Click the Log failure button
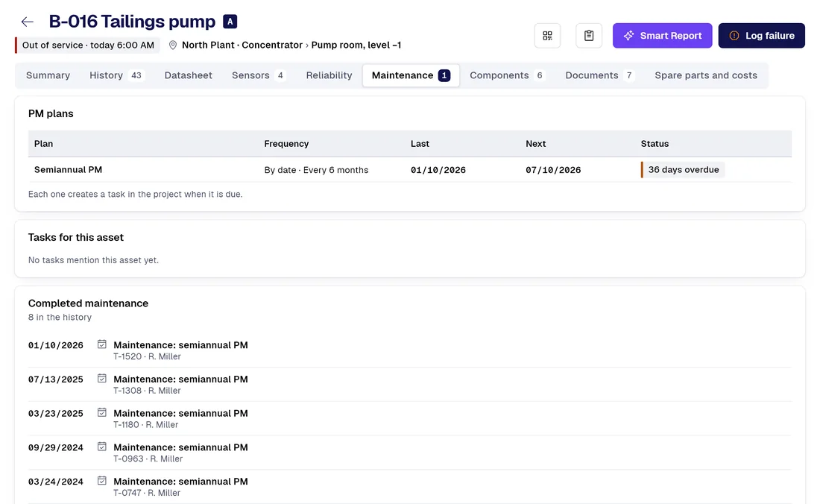This screenshot has height=504, width=820. pos(761,36)
